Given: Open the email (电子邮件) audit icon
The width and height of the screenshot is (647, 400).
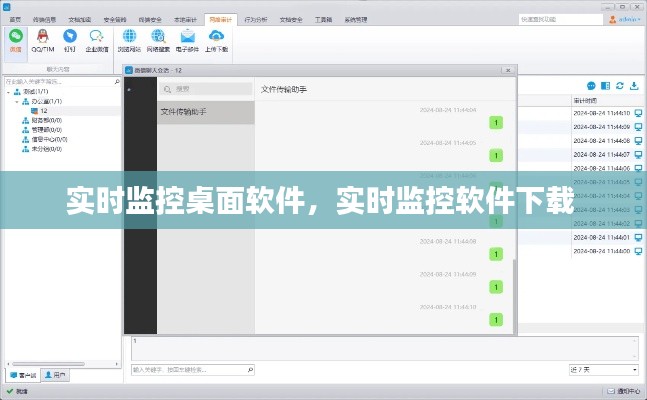Looking at the screenshot, I should coord(187,39).
